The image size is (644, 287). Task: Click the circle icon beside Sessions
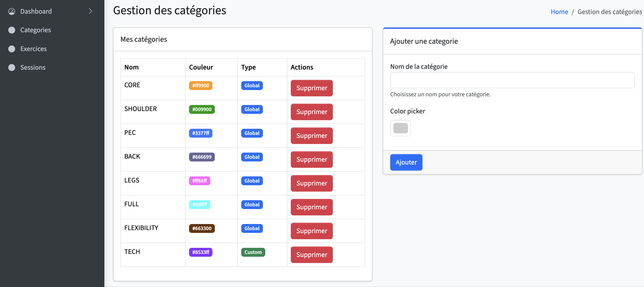click(12, 68)
